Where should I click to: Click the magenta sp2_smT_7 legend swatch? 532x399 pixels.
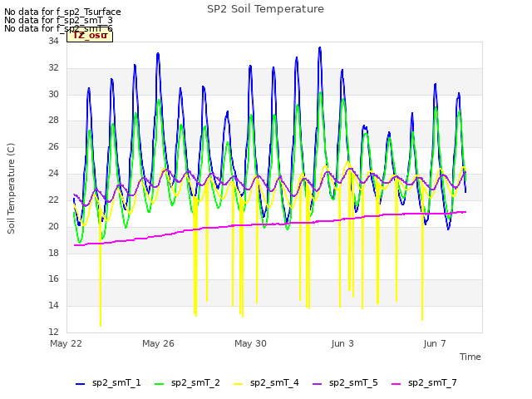point(396,384)
